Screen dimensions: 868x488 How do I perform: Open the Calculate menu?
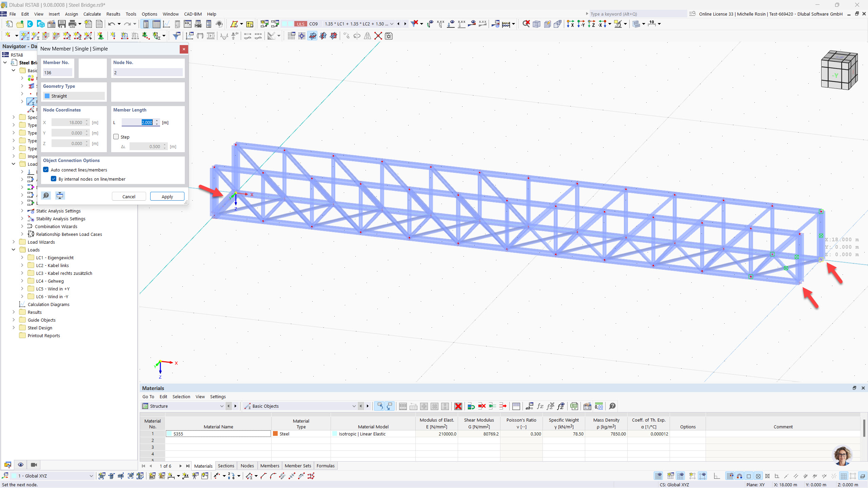(x=92, y=14)
